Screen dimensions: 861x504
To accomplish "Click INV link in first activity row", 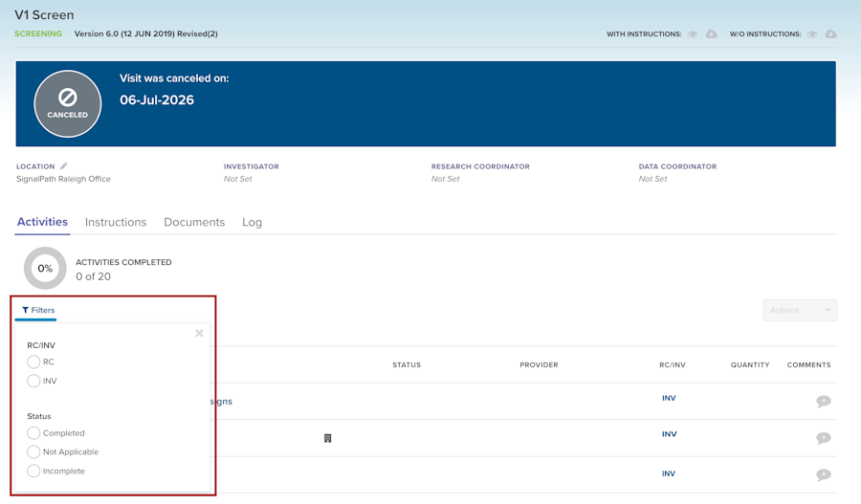I will pos(669,398).
